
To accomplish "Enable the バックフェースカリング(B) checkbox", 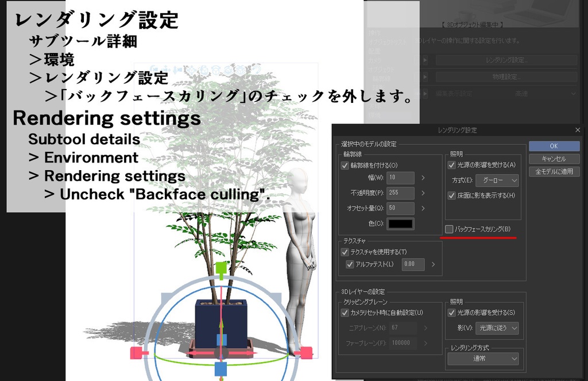I will click(x=448, y=229).
